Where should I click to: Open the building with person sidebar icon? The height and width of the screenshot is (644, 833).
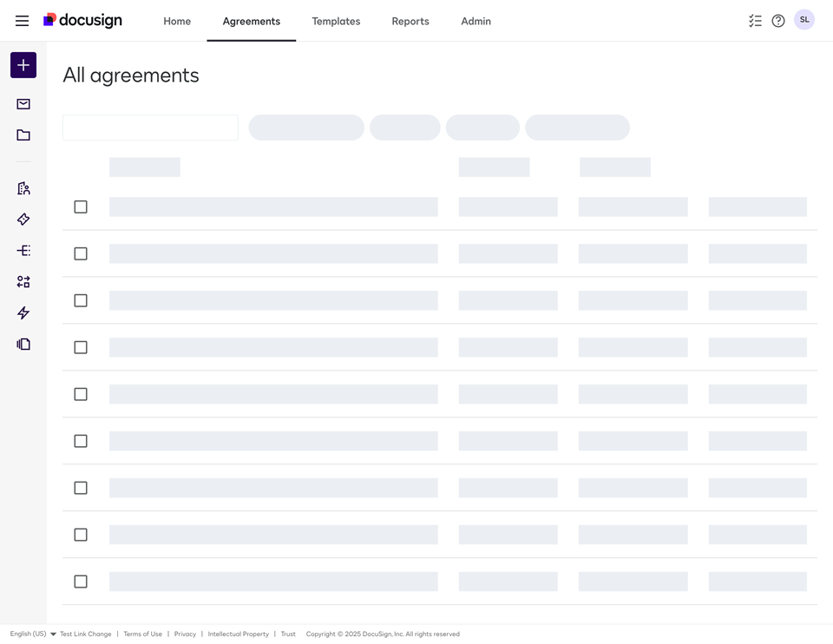(23, 188)
